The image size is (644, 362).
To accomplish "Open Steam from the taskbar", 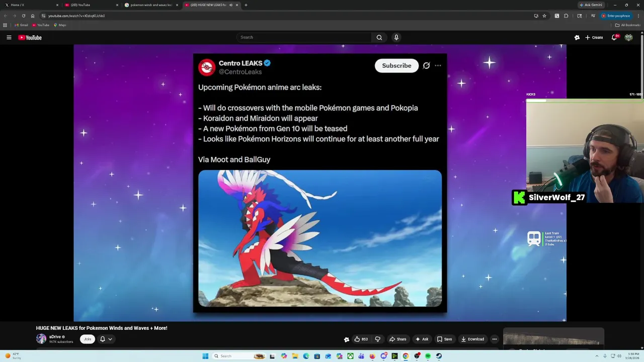I will [x=439, y=356].
